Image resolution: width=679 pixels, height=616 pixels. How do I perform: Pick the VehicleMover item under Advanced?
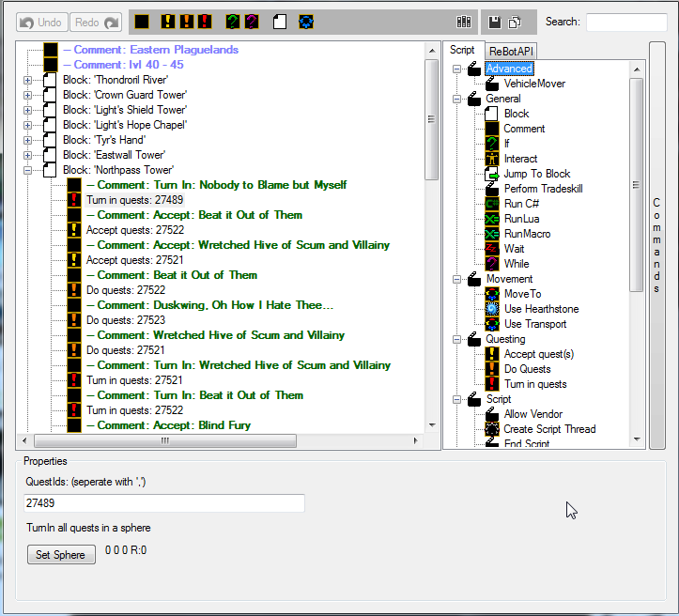pos(534,84)
